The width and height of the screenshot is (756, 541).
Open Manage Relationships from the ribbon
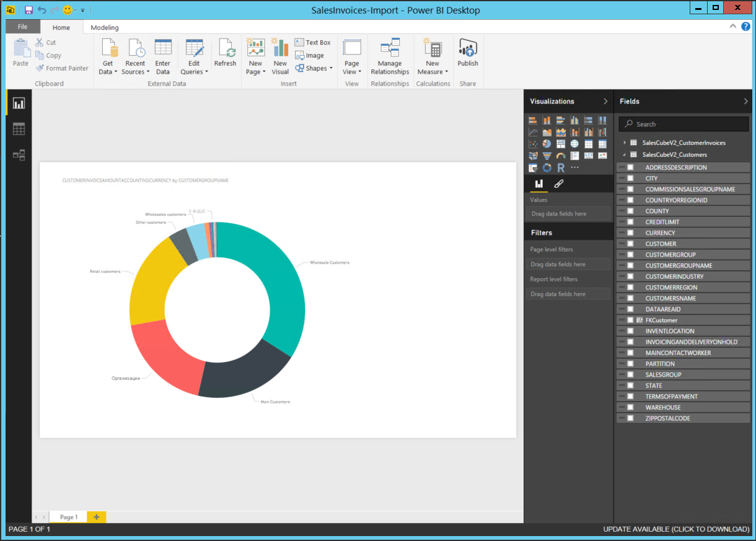390,56
